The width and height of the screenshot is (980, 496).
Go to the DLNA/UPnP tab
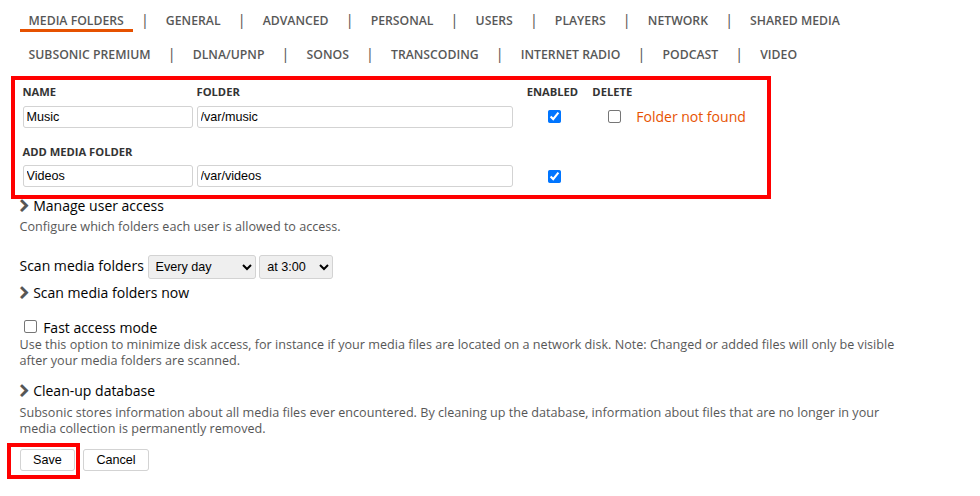(x=229, y=54)
